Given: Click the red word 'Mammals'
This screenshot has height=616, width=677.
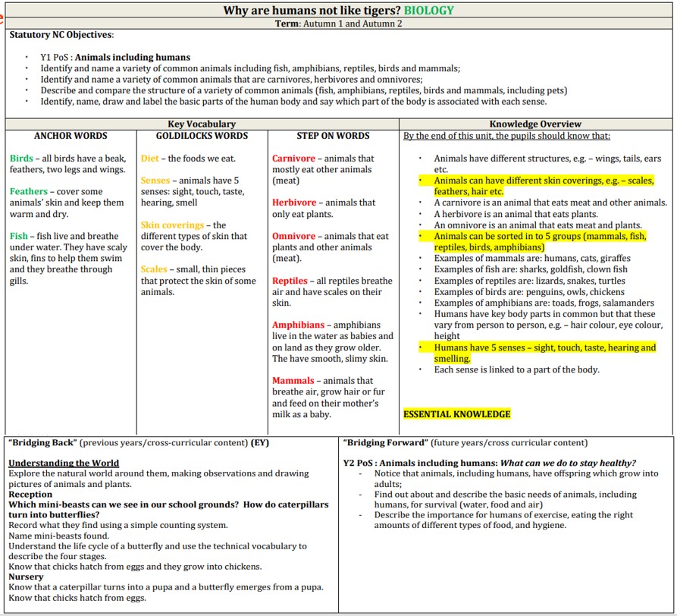Looking at the screenshot, I should pyautogui.click(x=293, y=381).
